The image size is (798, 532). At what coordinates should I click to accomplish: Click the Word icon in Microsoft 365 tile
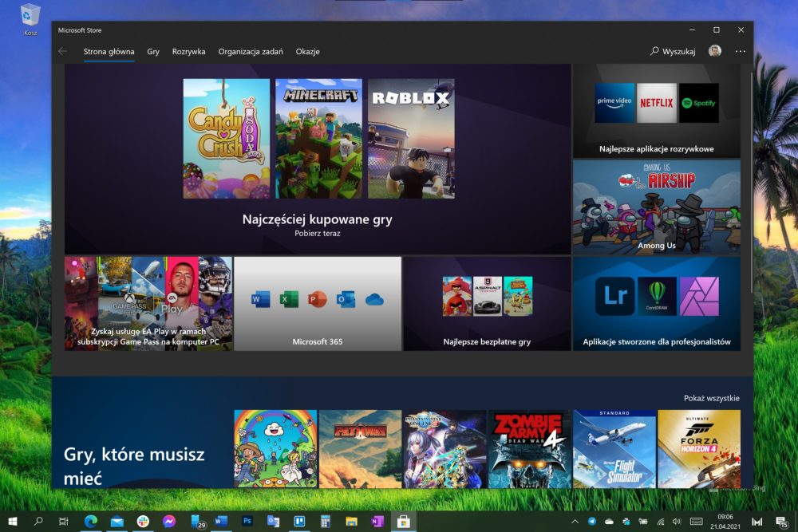tap(261, 300)
